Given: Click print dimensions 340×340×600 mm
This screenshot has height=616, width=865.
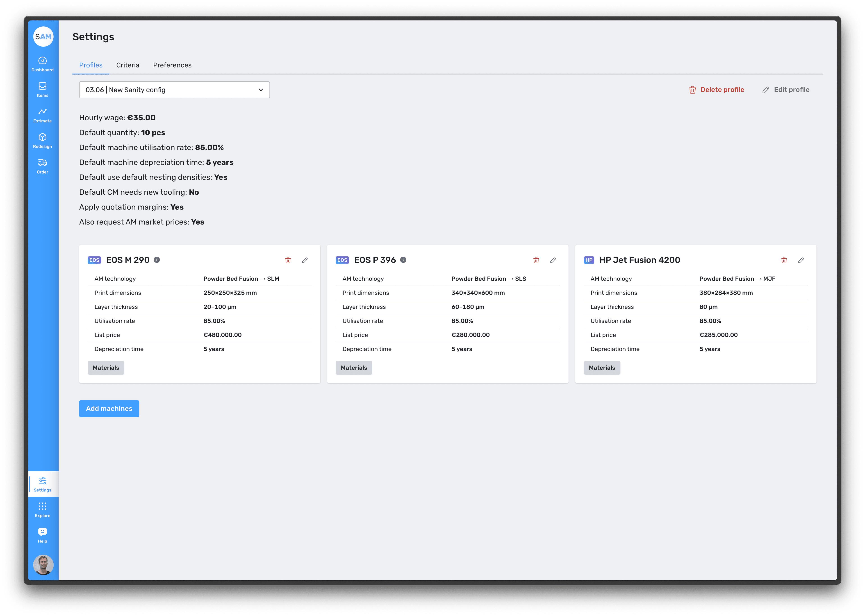Looking at the screenshot, I should [478, 293].
